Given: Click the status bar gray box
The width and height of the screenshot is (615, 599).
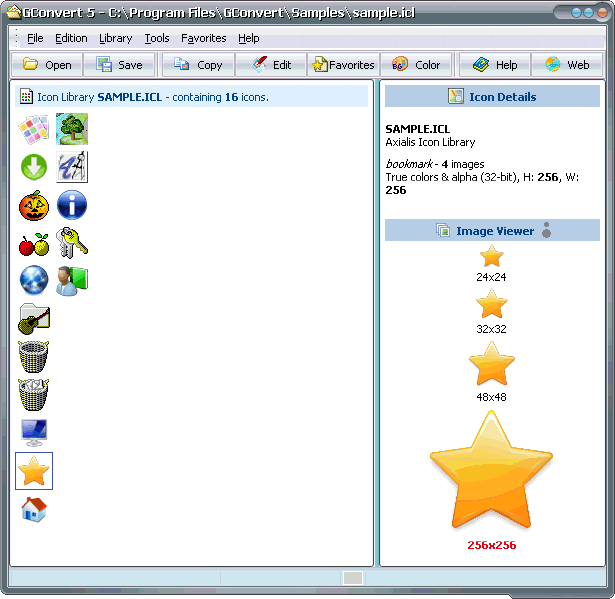Looking at the screenshot, I should 353,578.
